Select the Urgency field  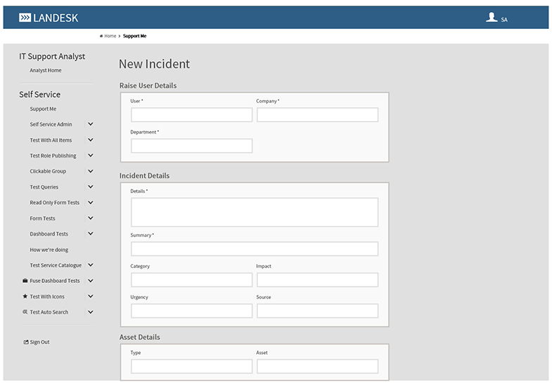192,311
